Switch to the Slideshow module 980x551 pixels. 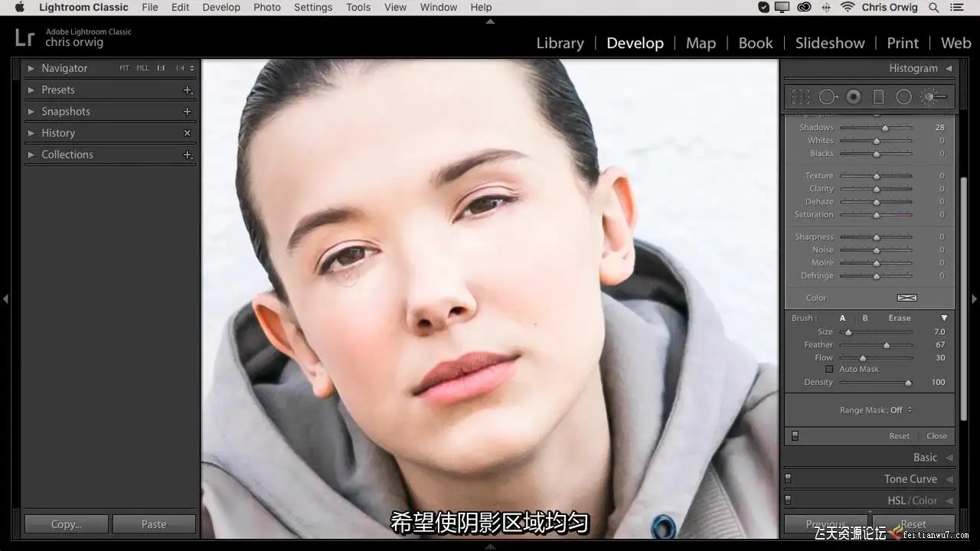(x=830, y=43)
